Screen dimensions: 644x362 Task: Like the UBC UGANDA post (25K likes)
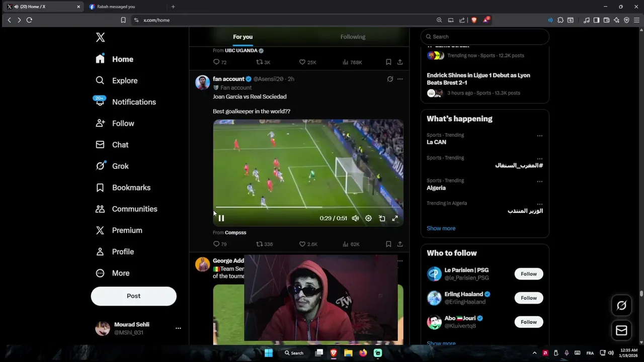tap(307, 62)
